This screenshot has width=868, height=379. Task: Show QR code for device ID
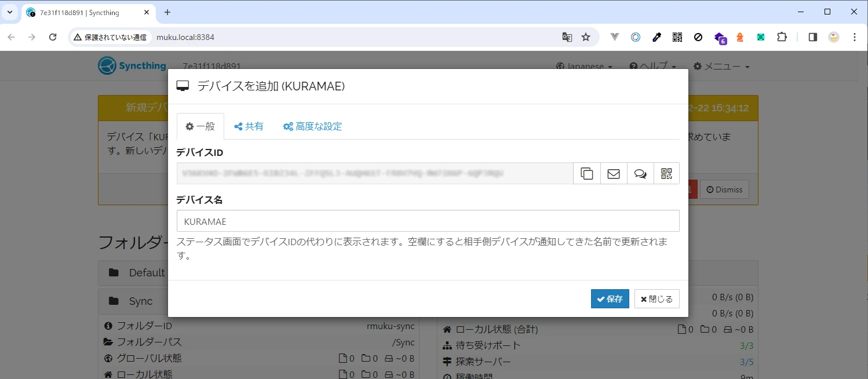coord(666,173)
